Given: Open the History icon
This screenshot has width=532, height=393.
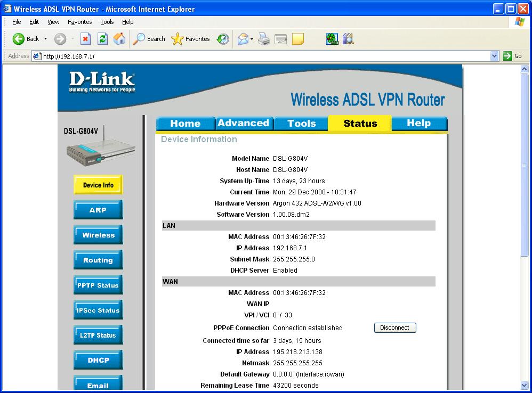Looking at the screenshot, I should (x=223, y=39).
